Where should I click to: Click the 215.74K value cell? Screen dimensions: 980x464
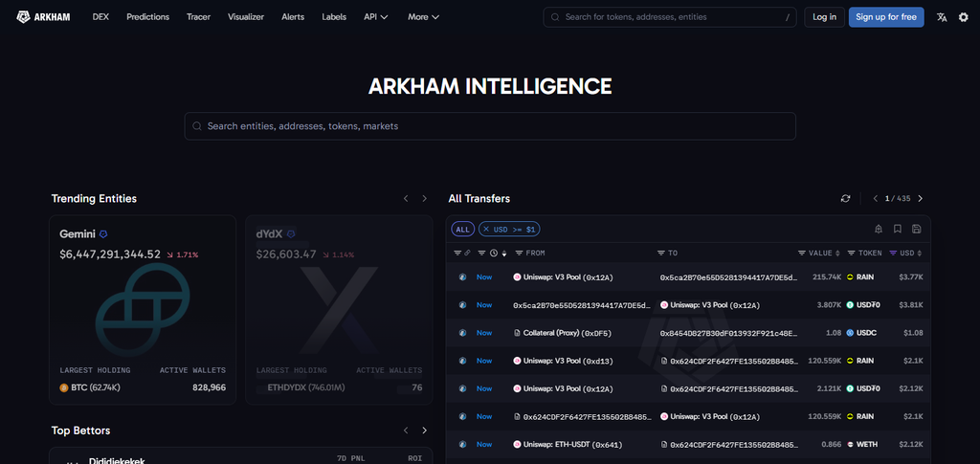[x=826, y=277]
